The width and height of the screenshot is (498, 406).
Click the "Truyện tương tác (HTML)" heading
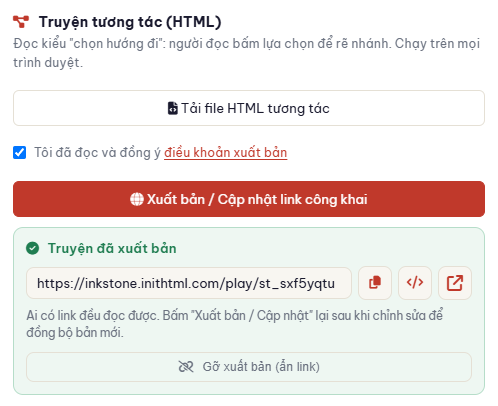pyautogui.click(x=130, y=22)
